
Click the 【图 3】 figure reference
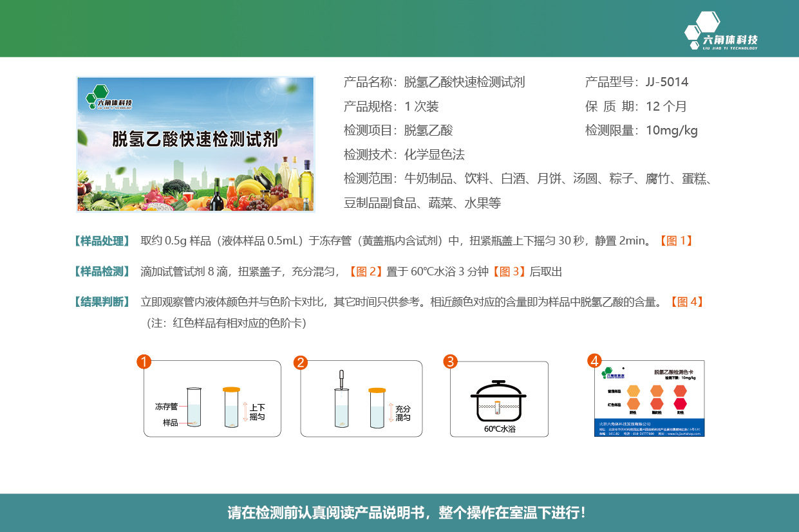509,271
